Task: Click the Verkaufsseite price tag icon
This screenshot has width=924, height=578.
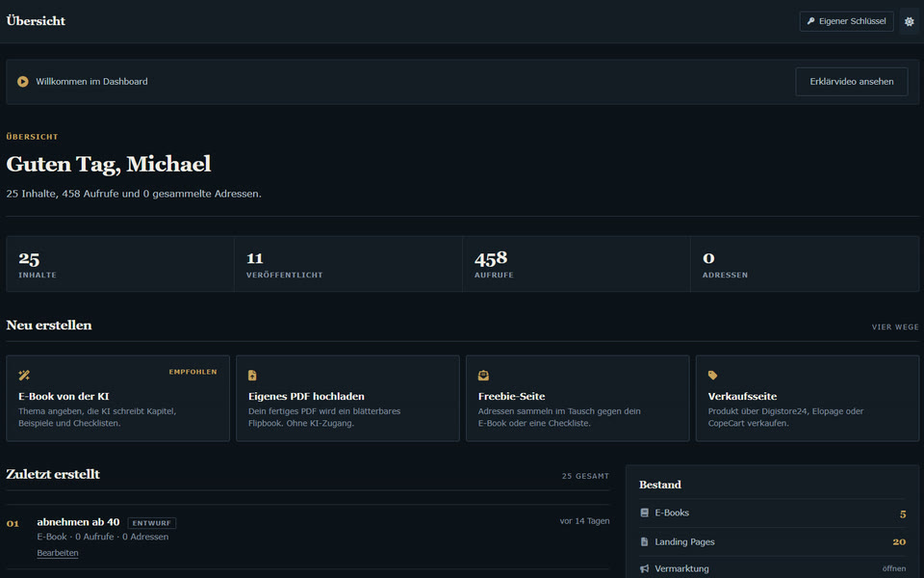Action: pos(712,375)
